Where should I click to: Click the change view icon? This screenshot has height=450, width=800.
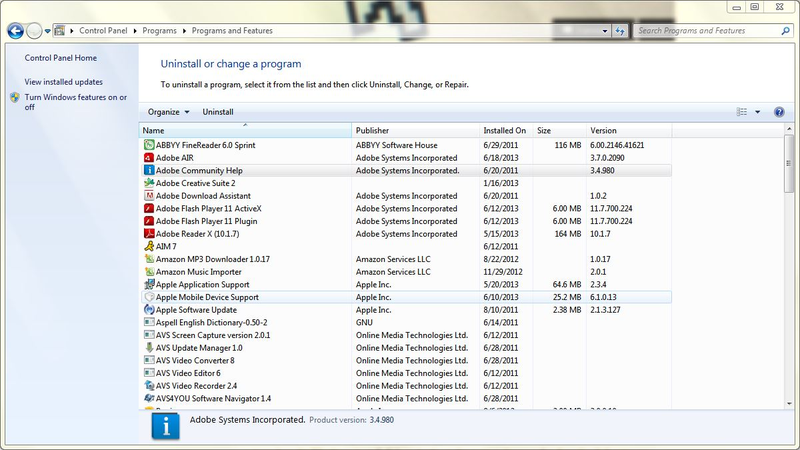pyautogui.click(x=742, y=112)
